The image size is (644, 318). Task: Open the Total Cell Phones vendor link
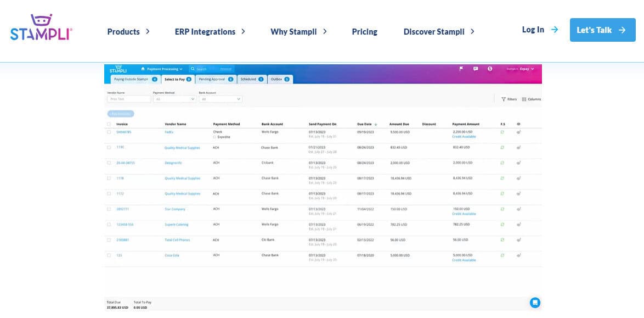pos(177,240)
